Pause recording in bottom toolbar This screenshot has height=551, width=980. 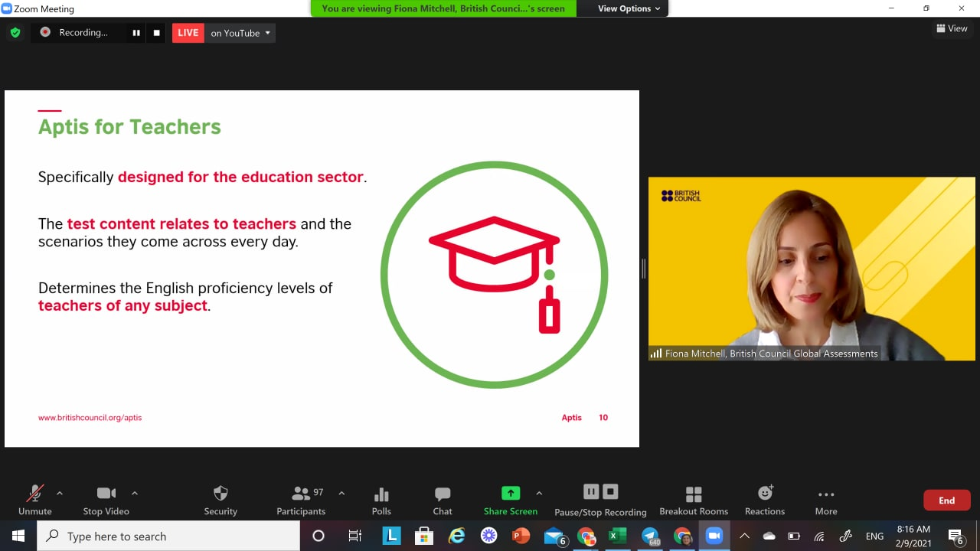click(x=591, y=491)
